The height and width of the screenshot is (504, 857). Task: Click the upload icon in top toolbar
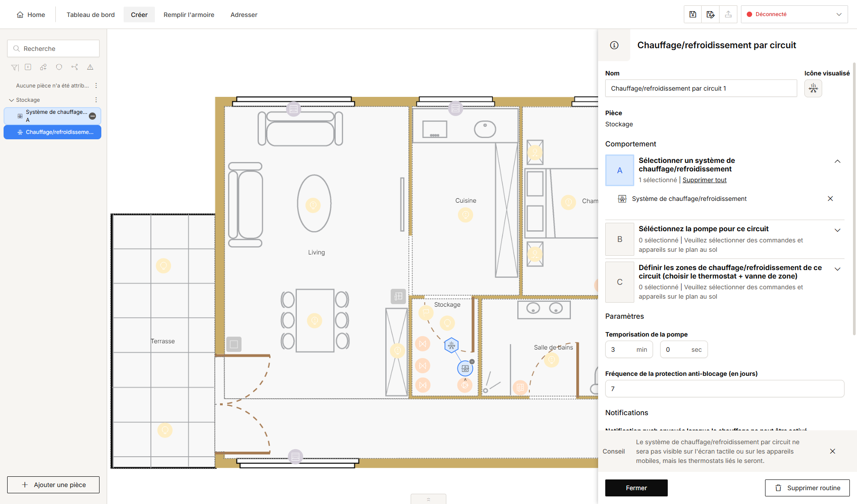tap(728, 14)
